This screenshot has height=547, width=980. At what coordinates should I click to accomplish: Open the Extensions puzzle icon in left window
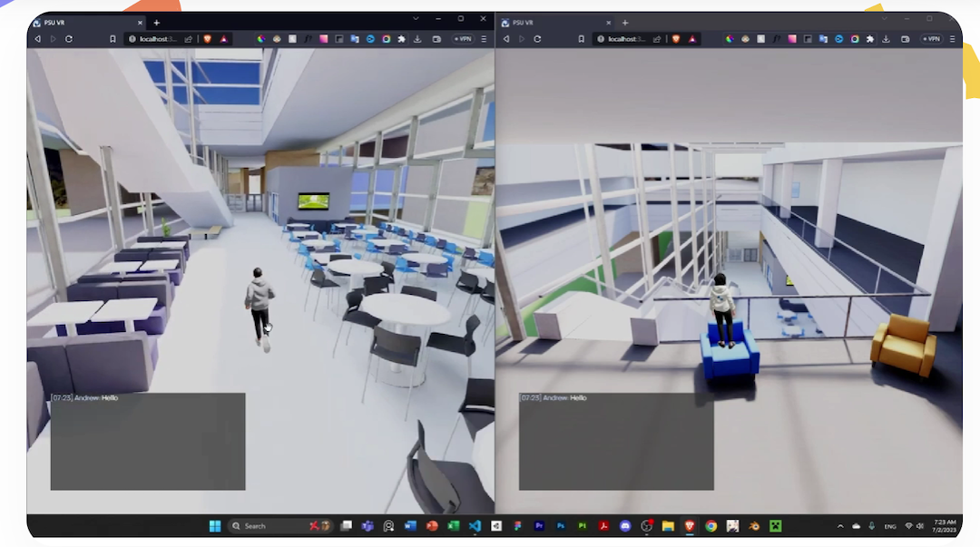pos(402,39)
